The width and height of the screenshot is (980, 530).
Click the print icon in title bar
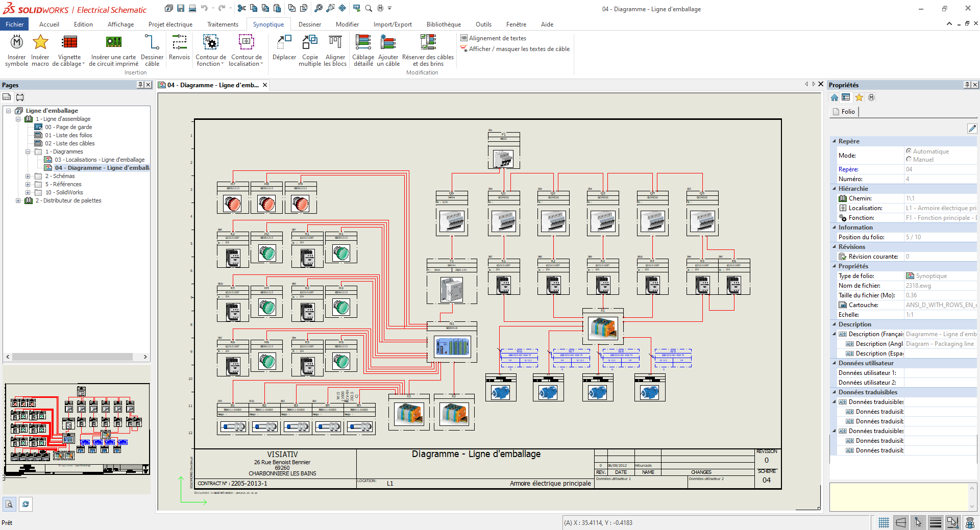(192, 8)
